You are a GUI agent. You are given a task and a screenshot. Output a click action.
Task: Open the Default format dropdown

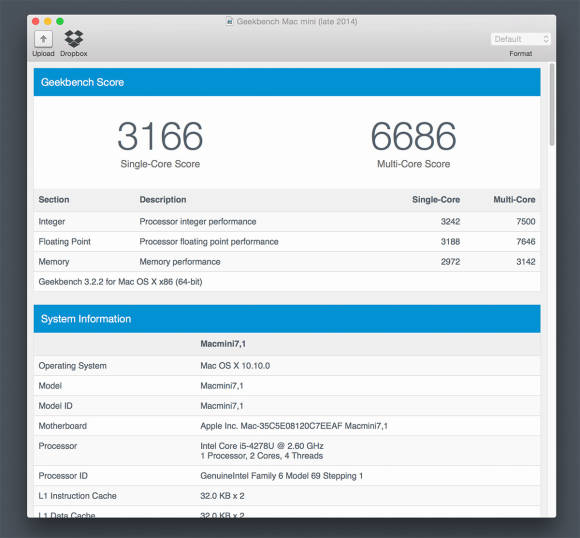(x=520, y=39)
